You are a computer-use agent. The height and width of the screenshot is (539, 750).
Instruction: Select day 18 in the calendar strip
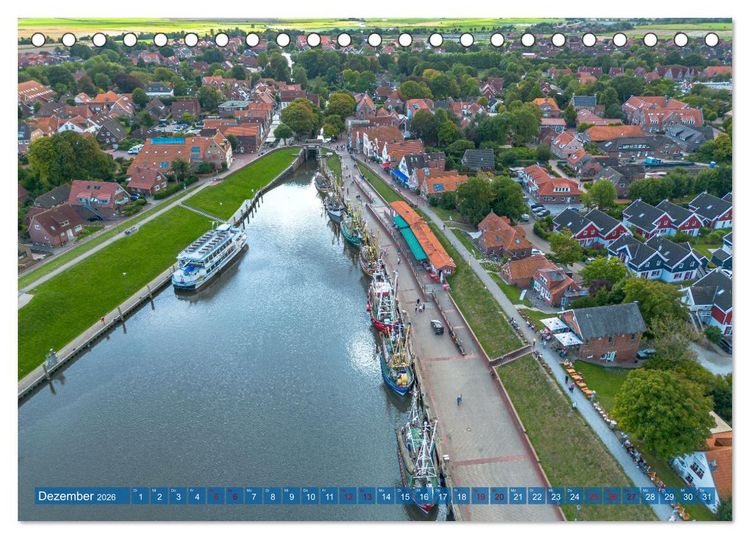[462, 496]
